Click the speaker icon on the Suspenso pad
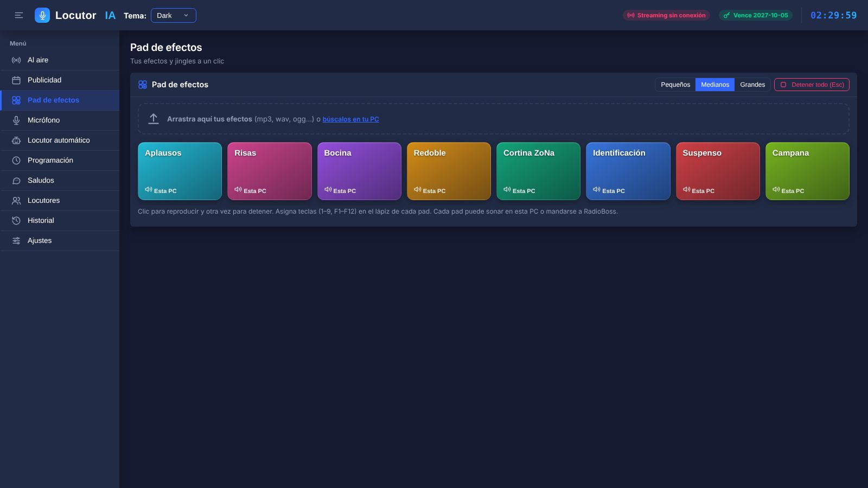Image resolution: width=868 pixels, height=488 pixels. pos(686,190)
